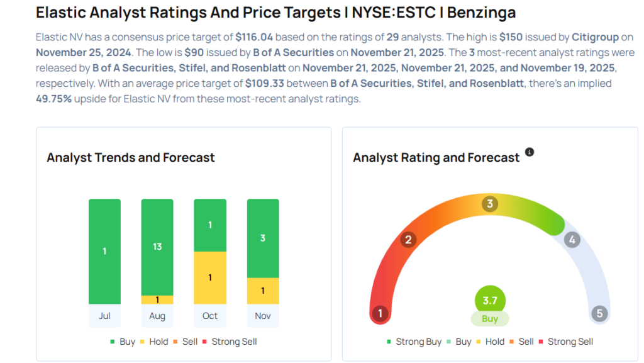Click the info icon beside Analyst Rating and Forecast
The image size is (644, 363).
click(530, 152)
